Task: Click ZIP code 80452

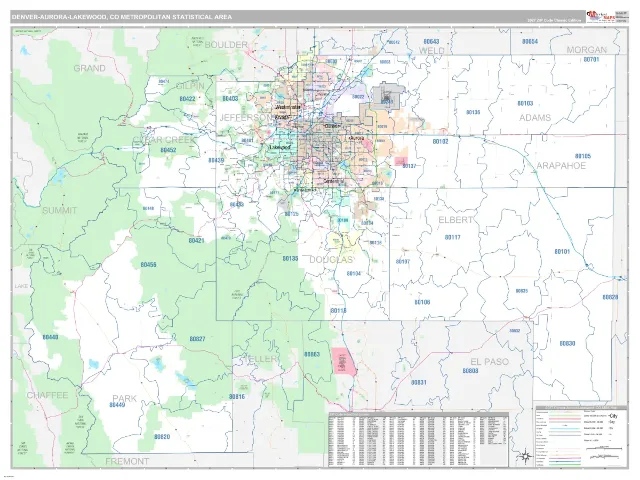Action: [168, 150]
